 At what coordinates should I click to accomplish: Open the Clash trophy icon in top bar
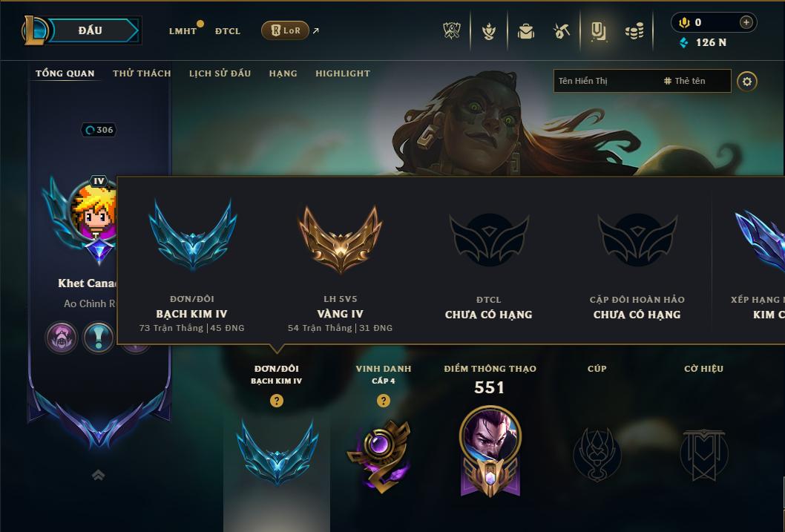point(452,31)
